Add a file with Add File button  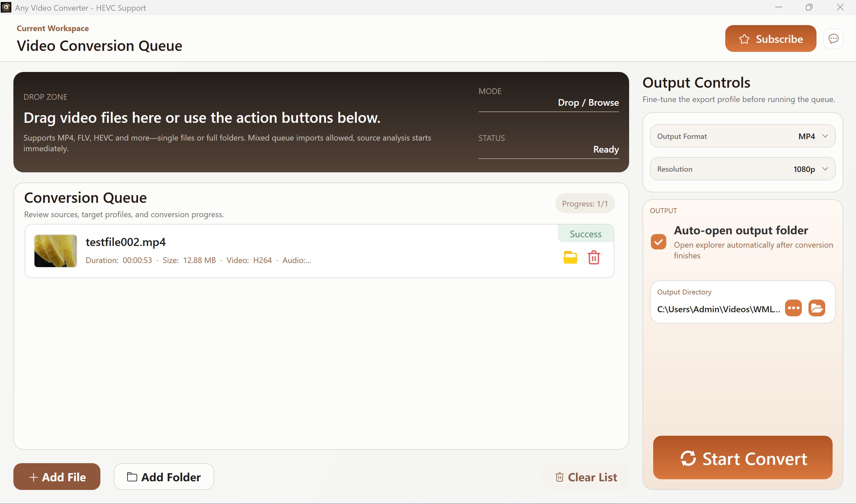pyautogui.click(x=57, y=477)
